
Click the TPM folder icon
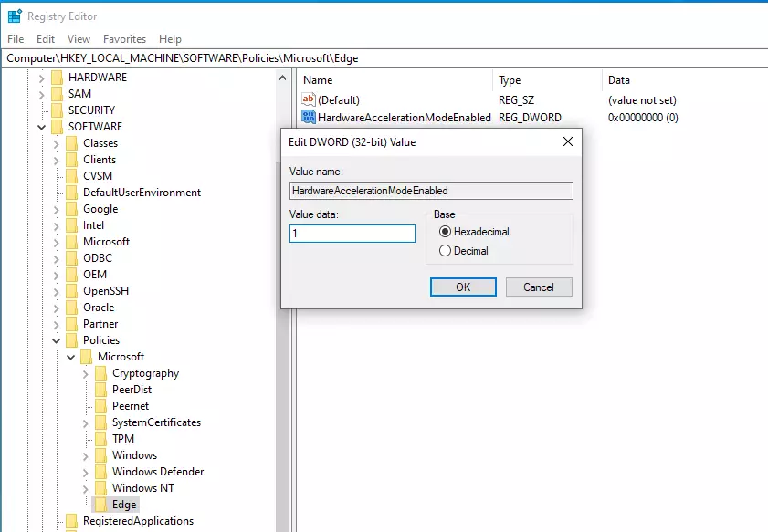pos(100,439)
